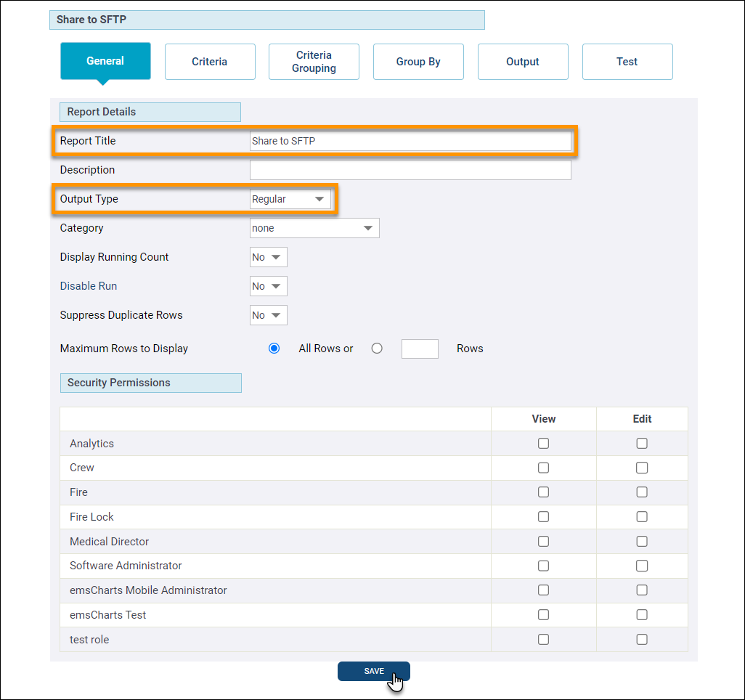
Task: Check View permission for Crew
Action: (x=544, y=468)
